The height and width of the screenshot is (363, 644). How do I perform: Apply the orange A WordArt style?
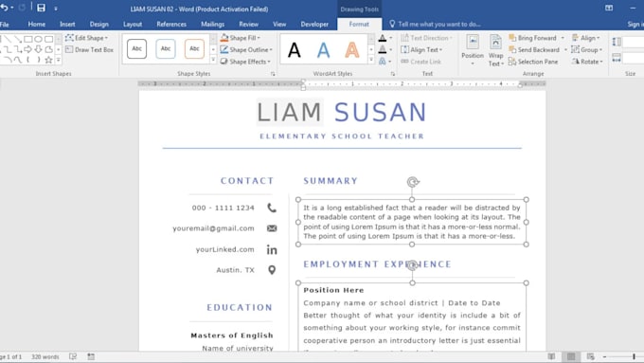(x=352, y=50)
